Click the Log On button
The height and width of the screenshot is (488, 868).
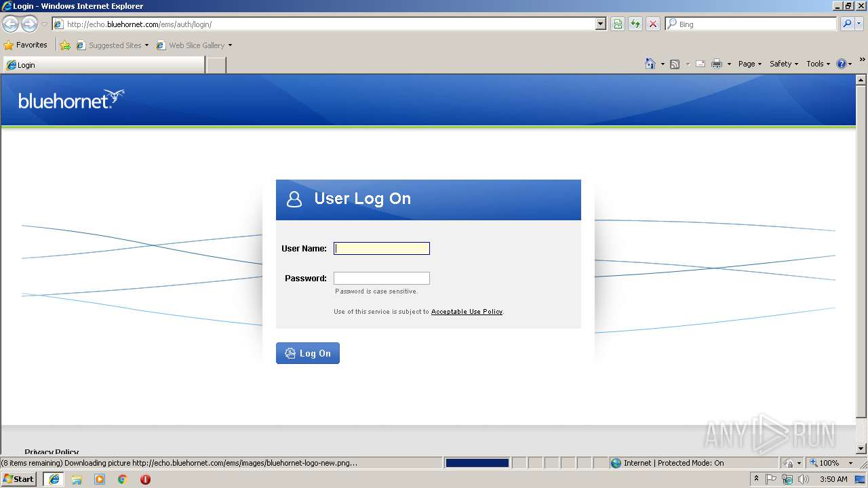[x=308, y=353]
